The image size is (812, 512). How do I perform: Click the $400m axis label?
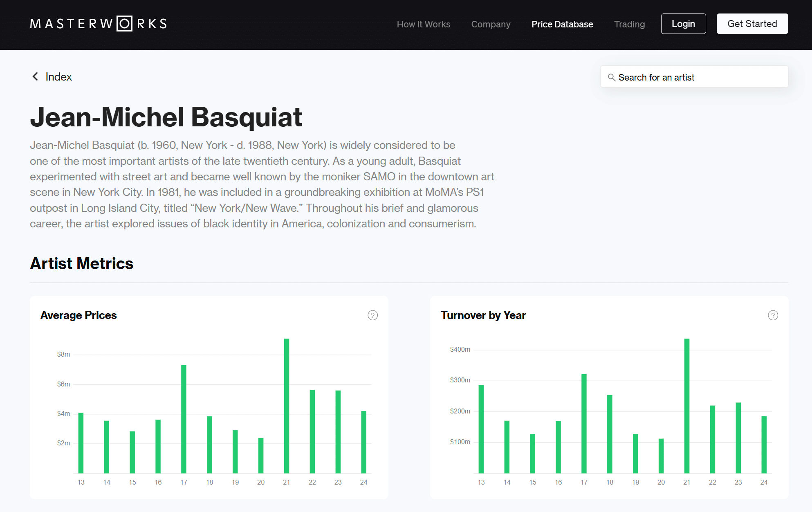(x=460, y=350)
